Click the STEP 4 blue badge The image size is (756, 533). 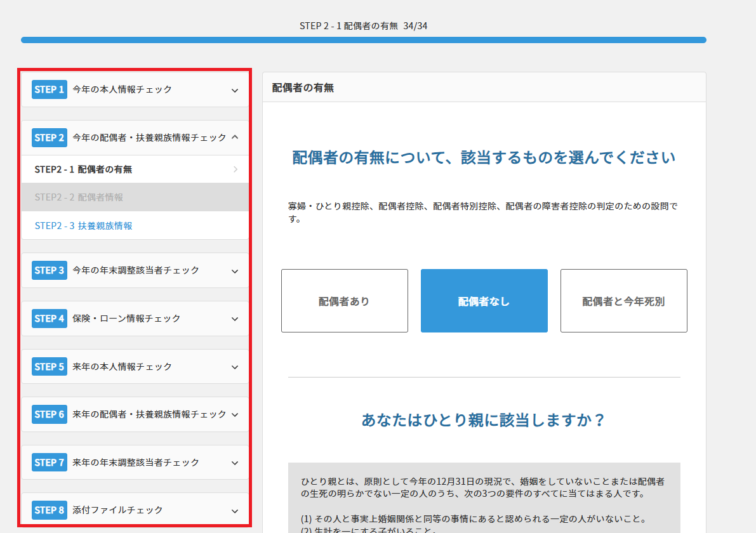click(49, 319)
